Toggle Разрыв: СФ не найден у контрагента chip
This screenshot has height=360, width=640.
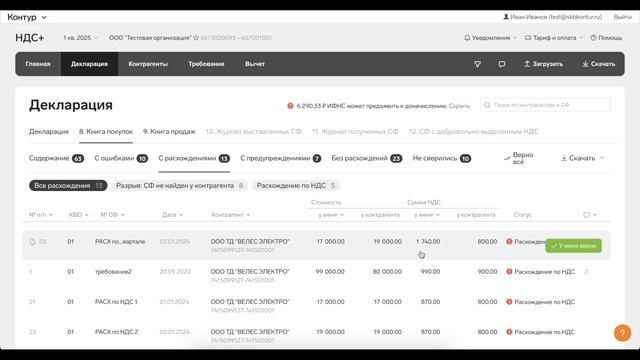pyautogui.click(x=179, y=186)
